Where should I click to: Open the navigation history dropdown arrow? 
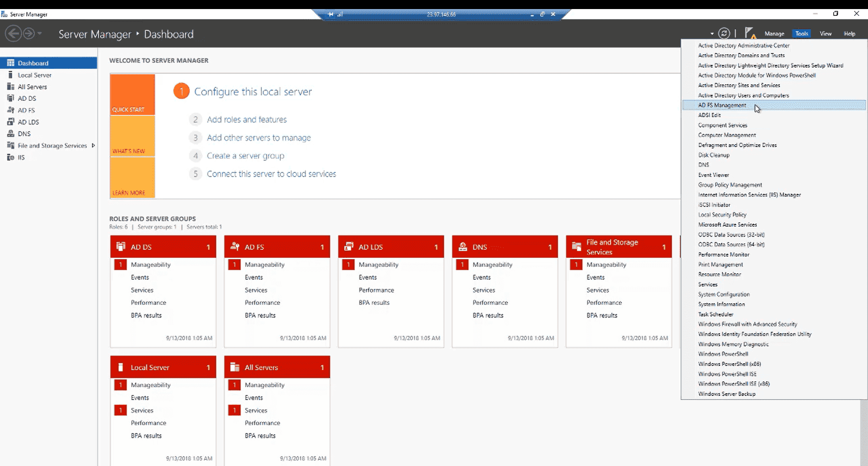coord(40,33)
